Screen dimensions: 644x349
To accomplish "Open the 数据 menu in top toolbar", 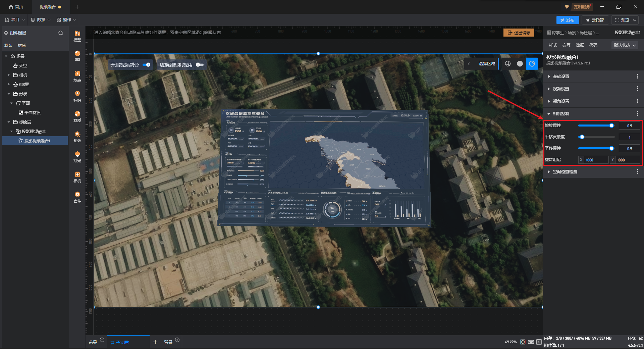I will (x=41, y=20).
